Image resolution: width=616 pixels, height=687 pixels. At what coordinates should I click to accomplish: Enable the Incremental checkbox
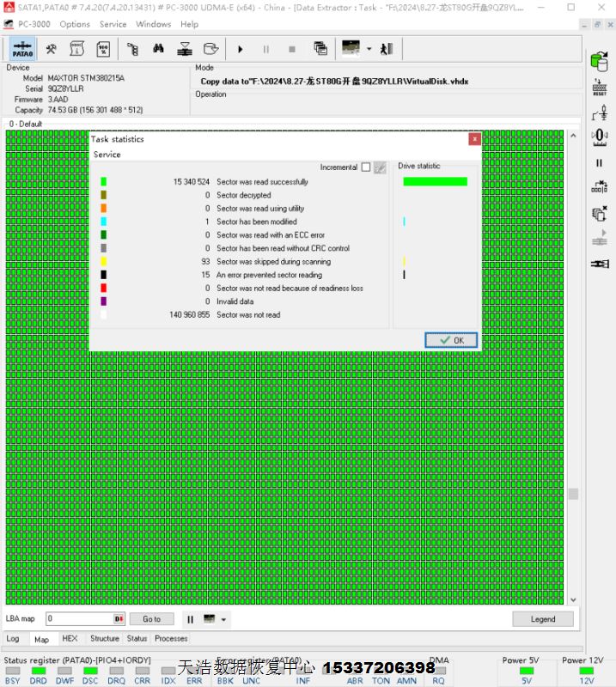pos(366,167)
